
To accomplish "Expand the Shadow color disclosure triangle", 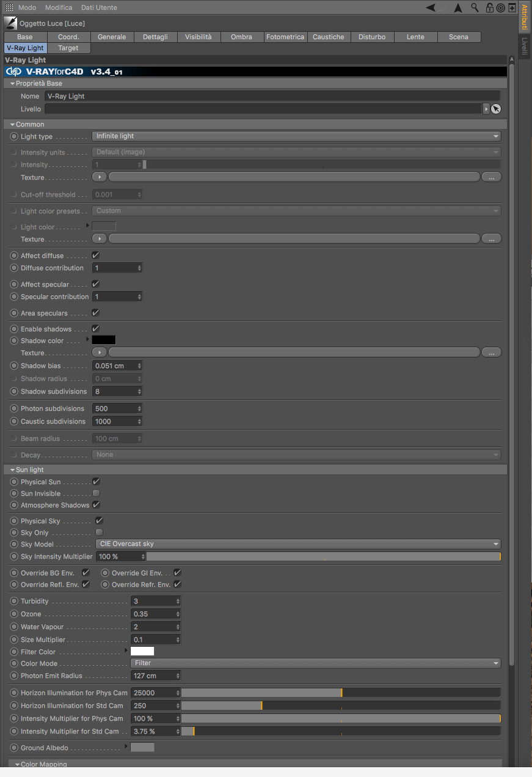I will point(88,340).
